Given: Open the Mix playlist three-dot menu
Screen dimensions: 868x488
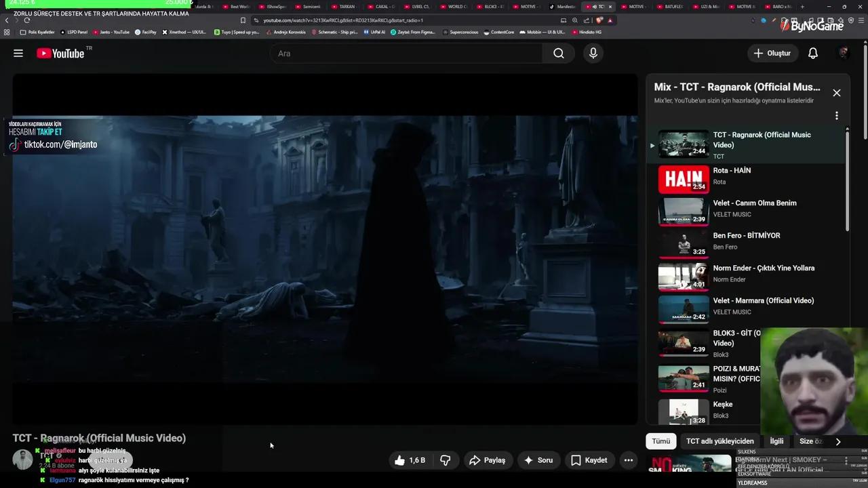Looking at the screenshot, I should click(837, 116).
